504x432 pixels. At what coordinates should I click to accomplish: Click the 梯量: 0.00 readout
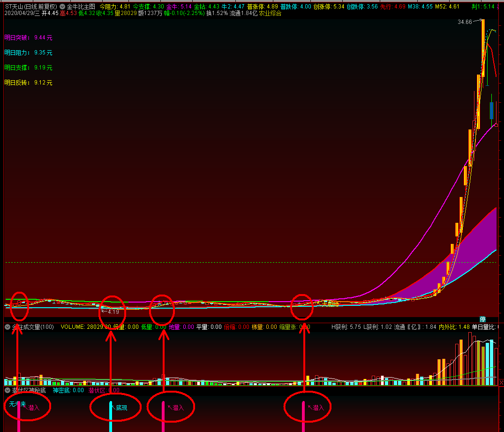click(x=264, y=327)
